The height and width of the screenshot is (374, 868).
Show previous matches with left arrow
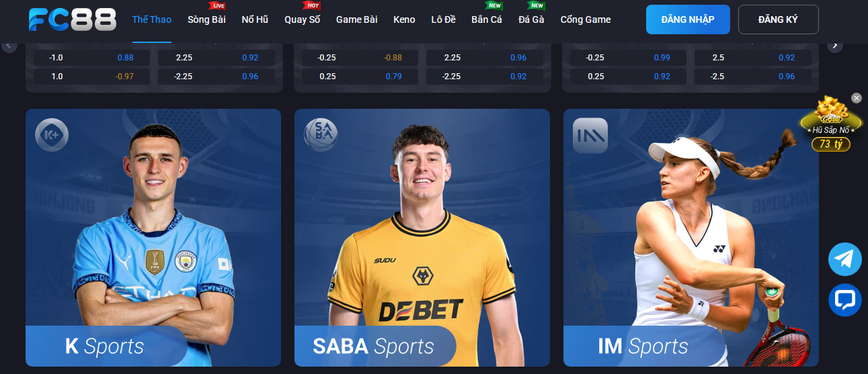click(9, 46)
